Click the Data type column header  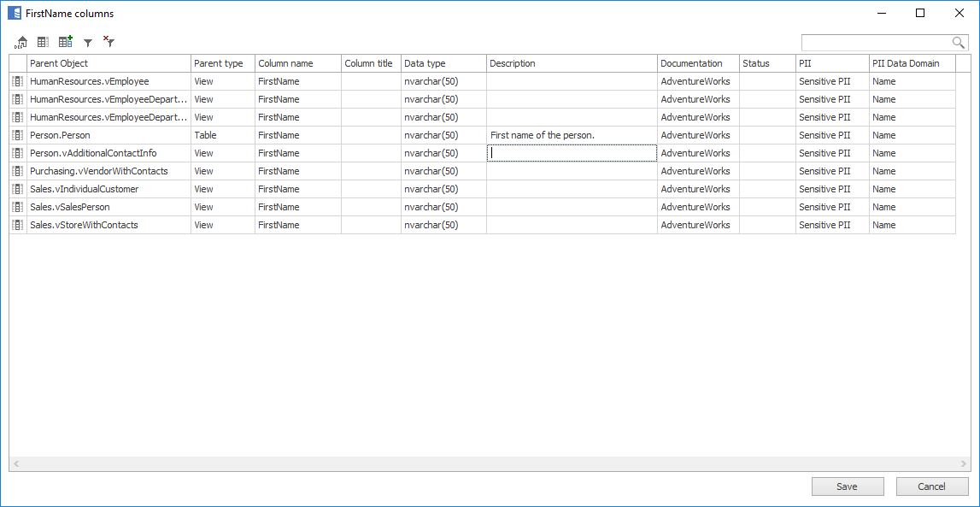[x=443, y=63]
